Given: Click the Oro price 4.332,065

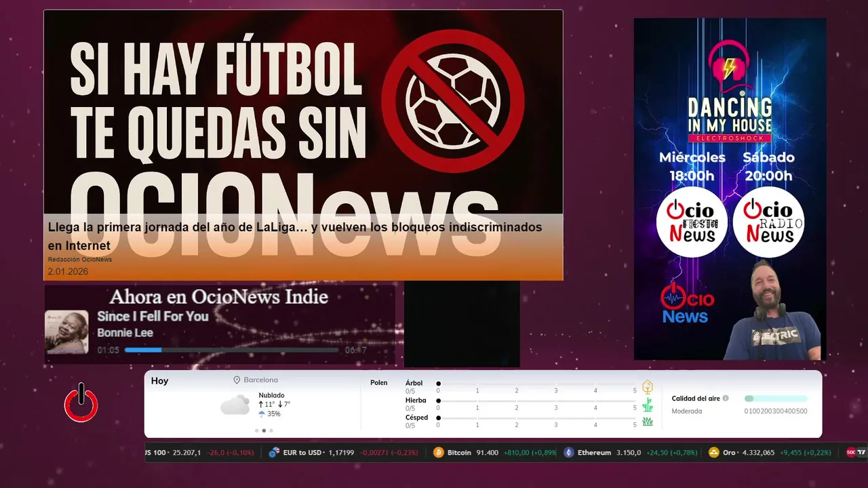Looking at the screenshot, I should (757, 452).
